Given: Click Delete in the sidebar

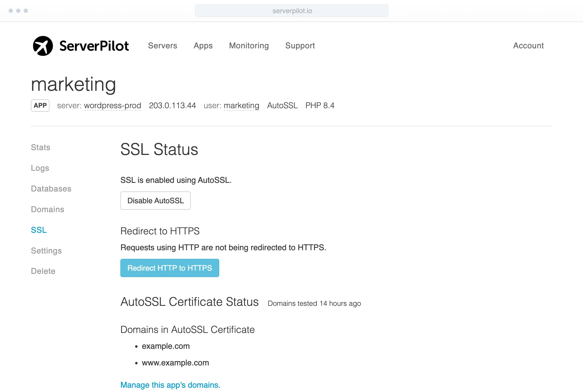Looking at the screenshot, I should [x=43, y=271].
